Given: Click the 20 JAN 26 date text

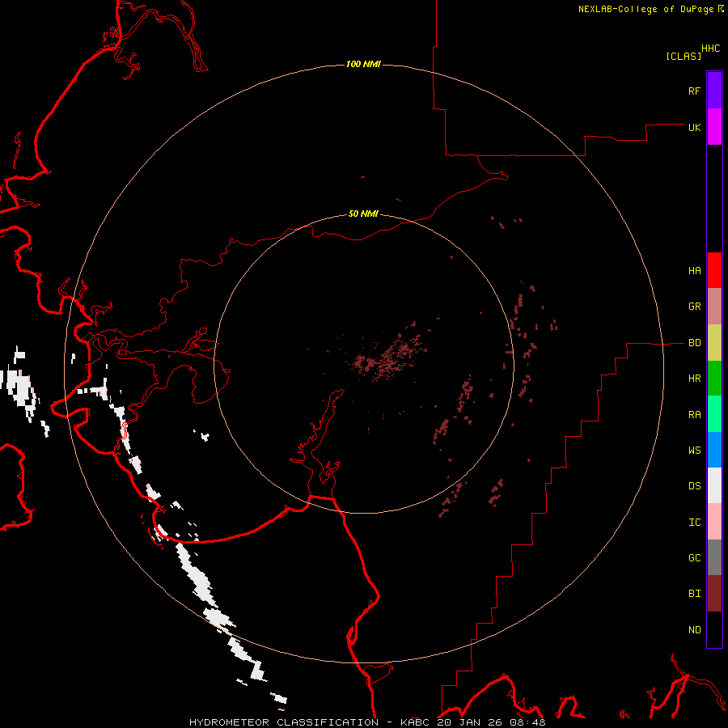Looking at the screenshot, I should (x=470, y=722).
